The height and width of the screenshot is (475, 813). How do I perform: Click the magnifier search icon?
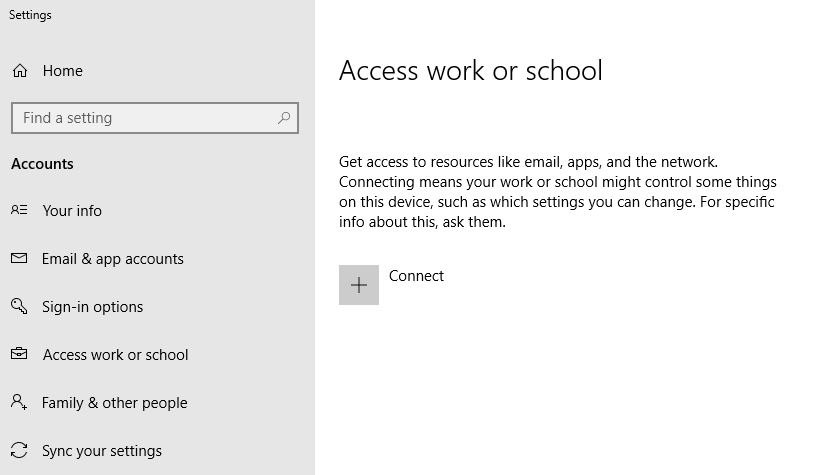click(284, 118)
